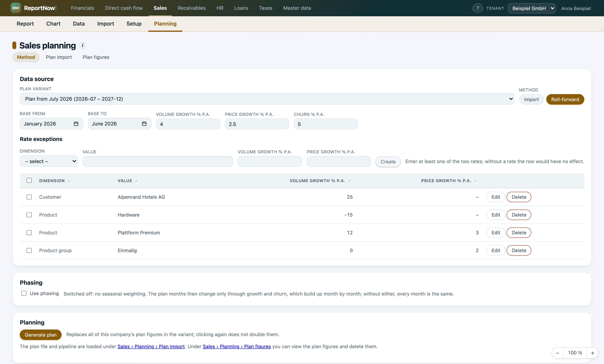
Task: Focus the Price growth field showing 2.5
Action: (x=257, y=124)
